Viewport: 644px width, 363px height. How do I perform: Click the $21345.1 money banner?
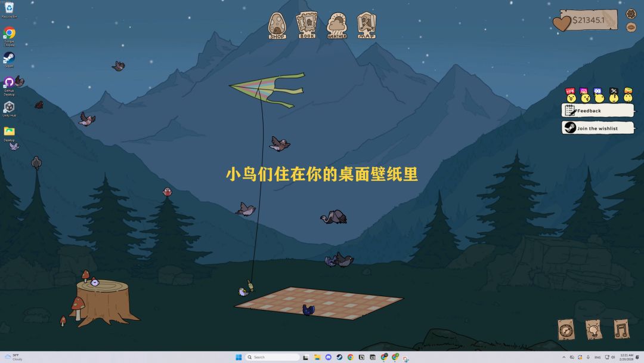click(589, 20)
